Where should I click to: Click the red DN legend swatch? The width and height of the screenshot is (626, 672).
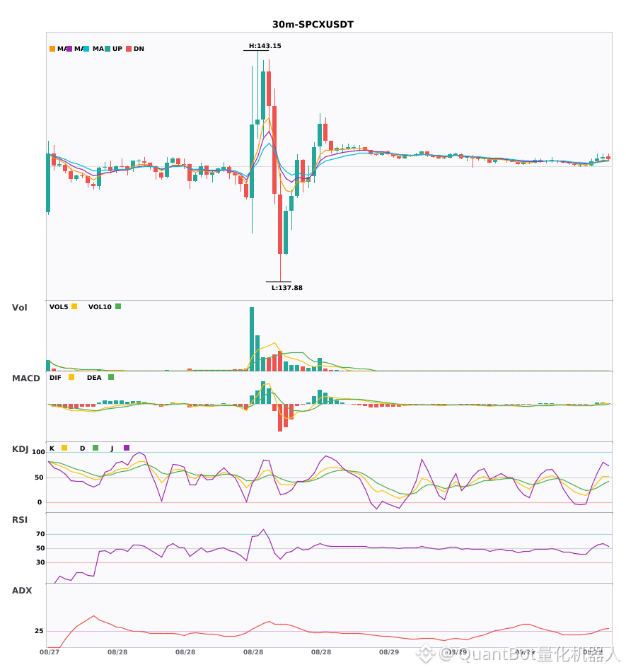tap(129, 49)
